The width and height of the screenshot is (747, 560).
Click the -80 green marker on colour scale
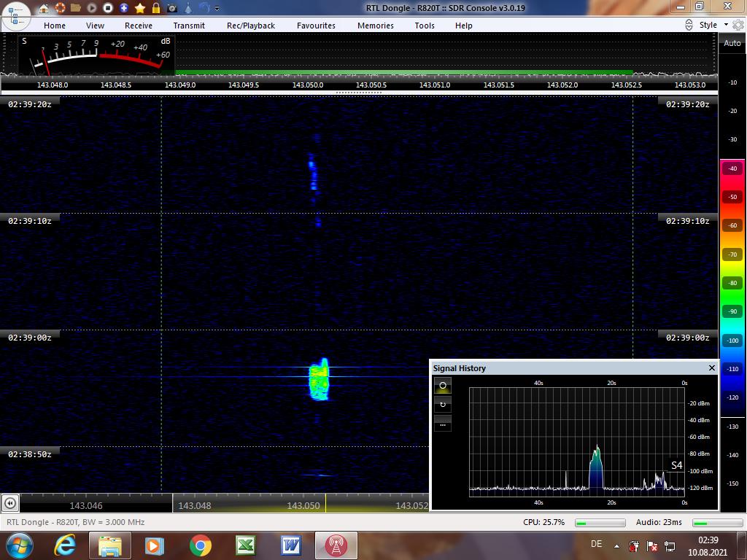click(732, 283)
